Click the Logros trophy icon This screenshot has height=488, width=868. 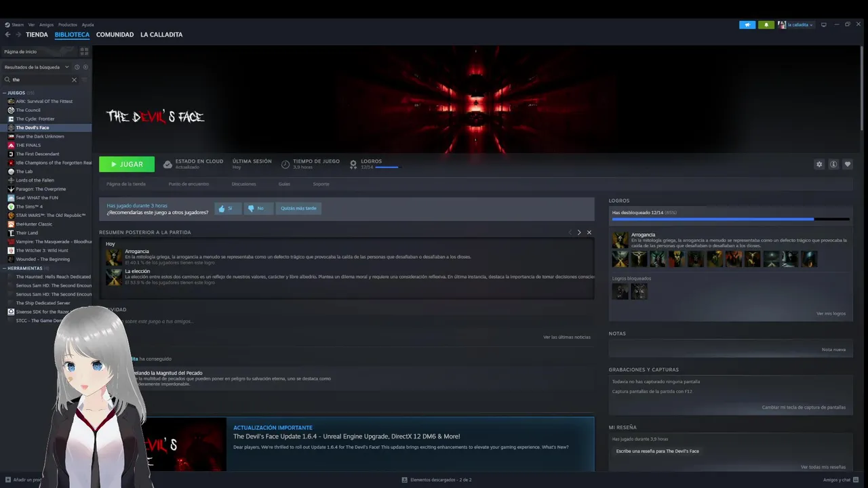(x=353, y=164)
